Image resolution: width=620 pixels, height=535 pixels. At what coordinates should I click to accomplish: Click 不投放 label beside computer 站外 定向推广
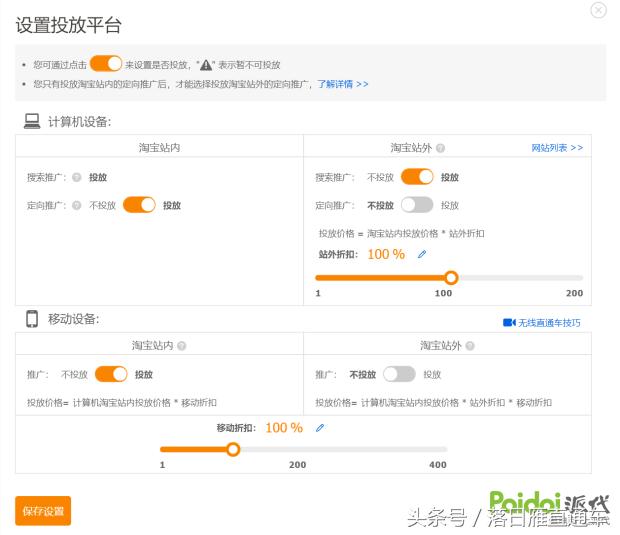click(x=380, y=206)
